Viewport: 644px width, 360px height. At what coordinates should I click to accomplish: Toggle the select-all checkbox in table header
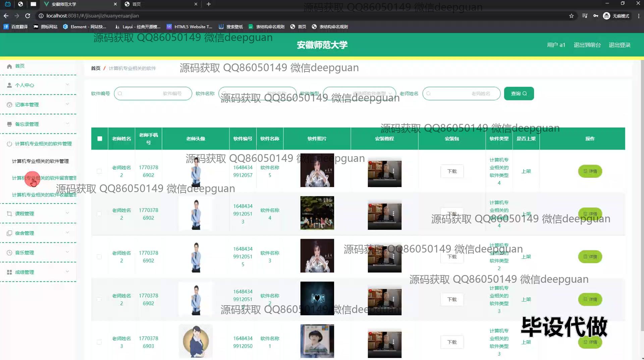click(x=100, y=139)
